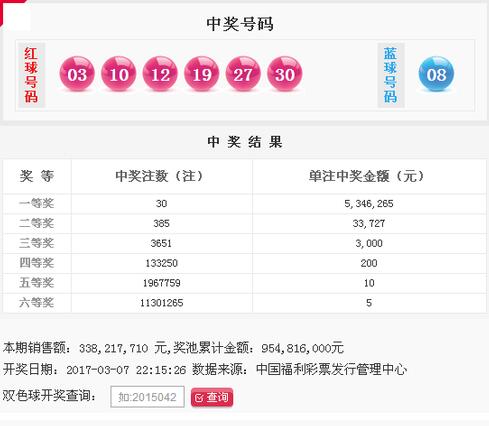Image resolution: width=489 pixels, height=426 pixels.
Task: Select the 二等奖 row label
Action: click(36, 223)
